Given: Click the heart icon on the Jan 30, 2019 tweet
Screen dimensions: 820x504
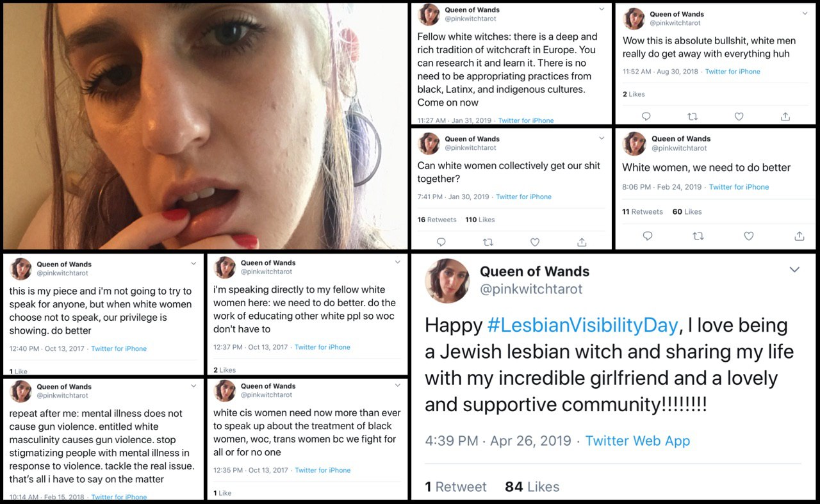Looking at the screenshot, I should [x=535, y=242].
